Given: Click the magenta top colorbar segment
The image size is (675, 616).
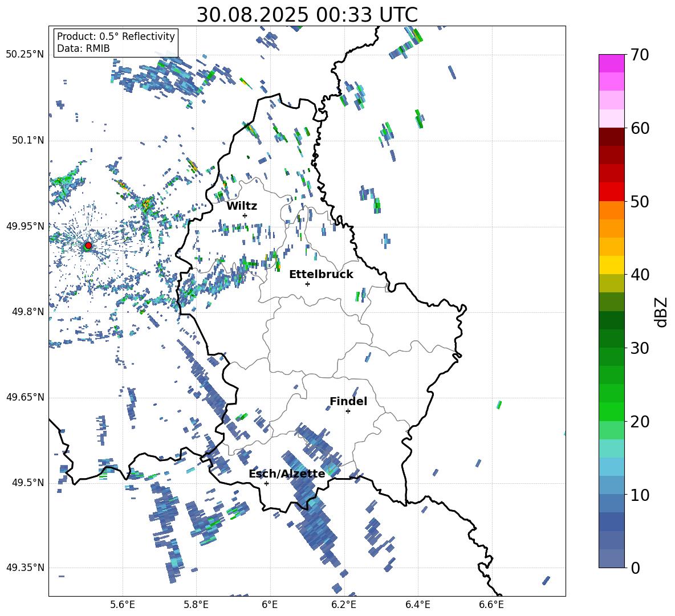Looking at the screenshot, I should [611, 64].
